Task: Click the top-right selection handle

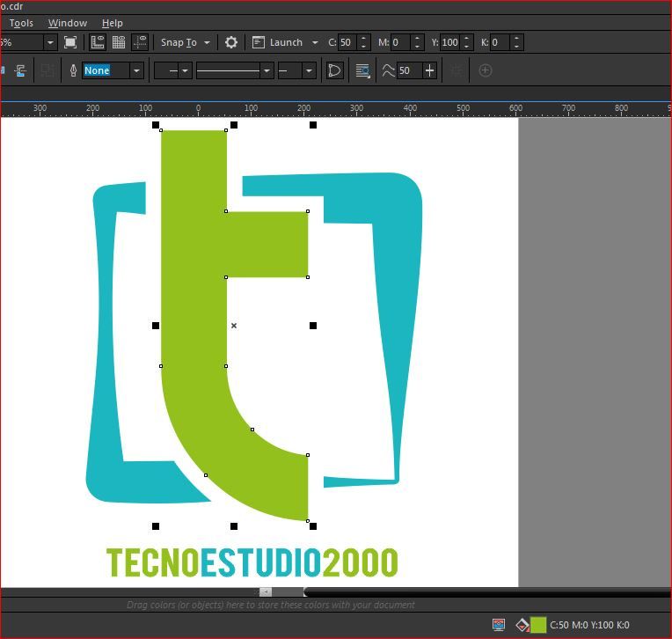Action: (313, 125)
